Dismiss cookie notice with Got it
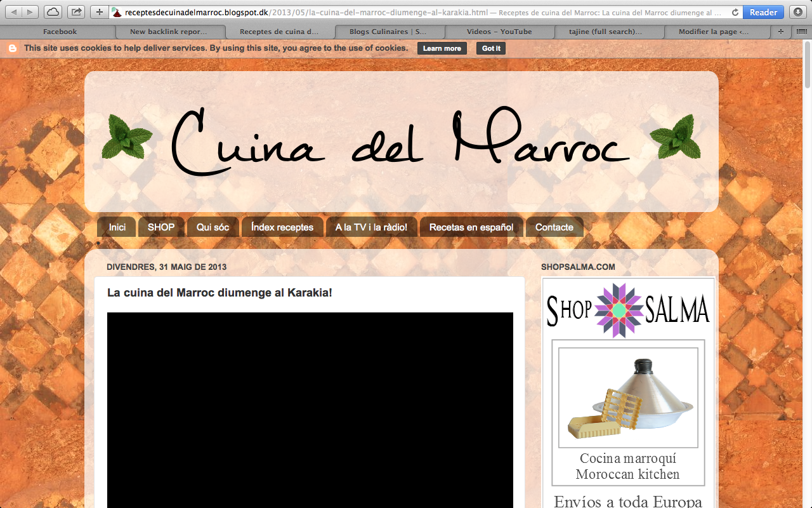Image resolution: width=812 pixels, height=508 pixels. click(x=491, y=48)
